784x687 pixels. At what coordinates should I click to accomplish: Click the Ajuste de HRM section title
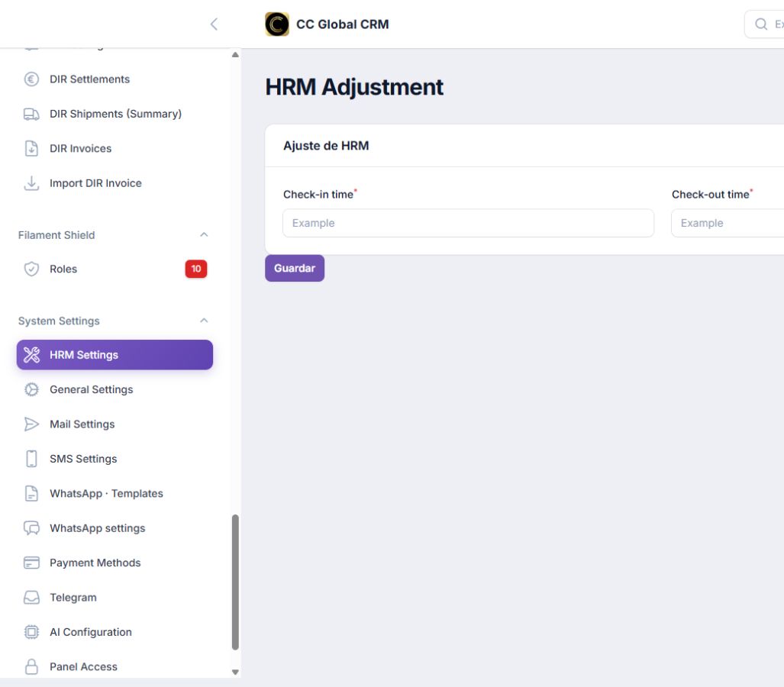click(x=326, y=146)
